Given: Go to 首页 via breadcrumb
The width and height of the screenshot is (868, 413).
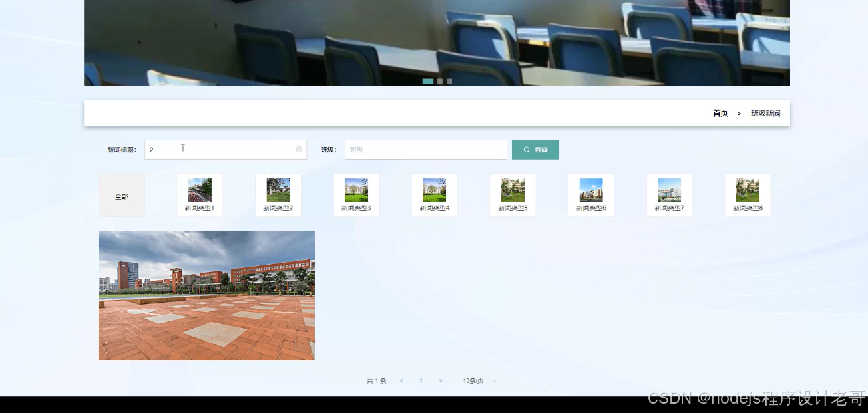Looking at the screenshot, I should pos(720,114).
